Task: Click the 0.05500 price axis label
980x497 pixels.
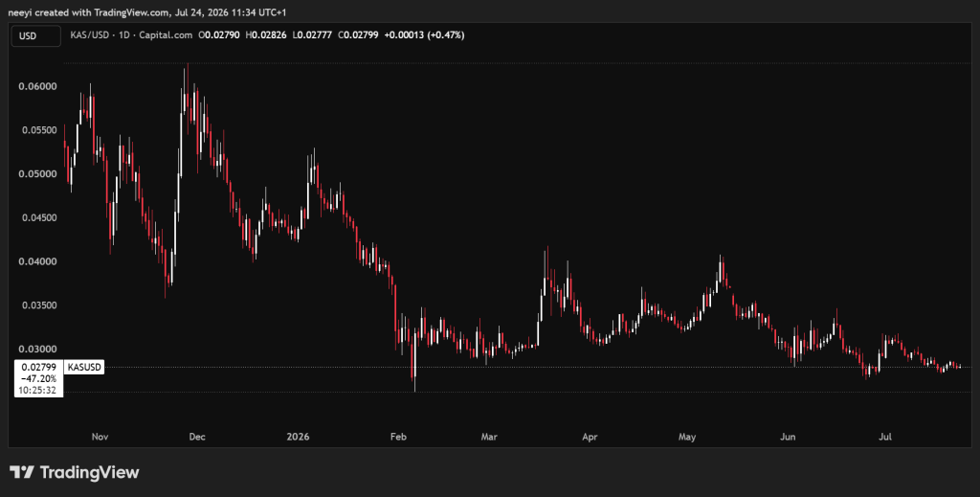Action: (x=38, y=130)
